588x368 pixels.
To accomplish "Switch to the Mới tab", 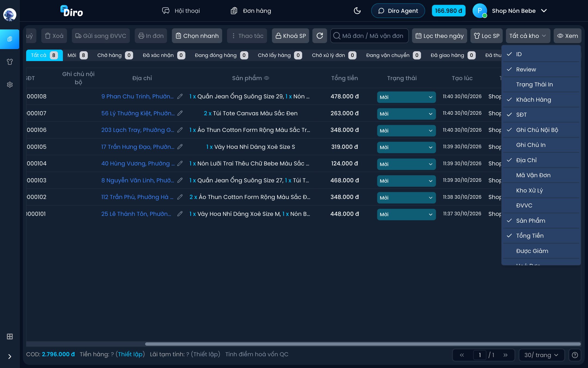I will pyautogui.click(x=78, y=55).
